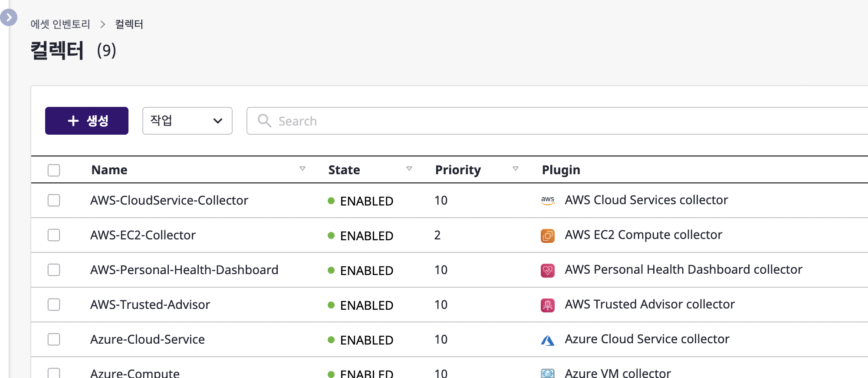Click ENABLED state of AWS-CloudService-Collector
Viewport: 868px width, 378px height.
pos(367,201)
